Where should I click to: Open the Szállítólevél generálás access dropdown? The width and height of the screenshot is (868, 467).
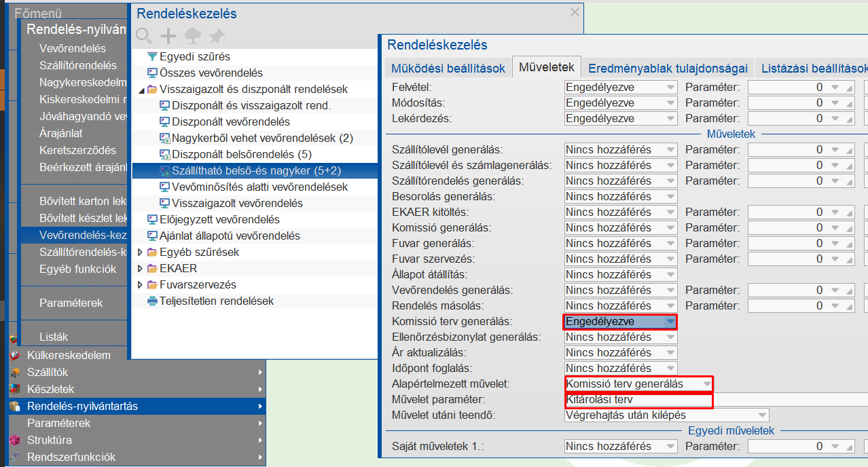670,149
